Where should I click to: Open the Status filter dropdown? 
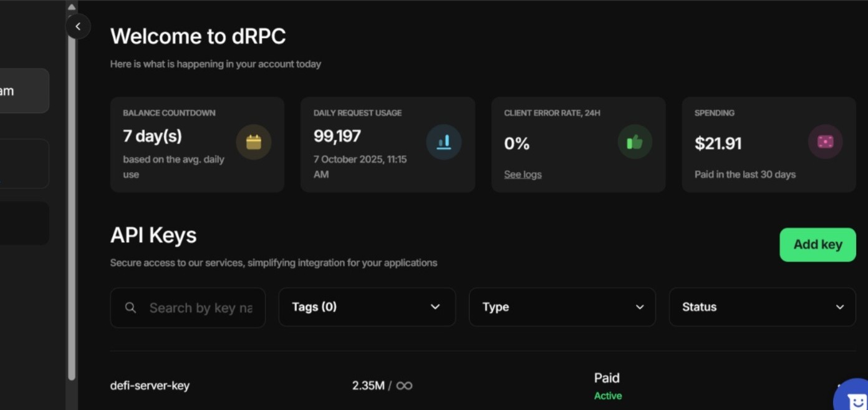coord(762,307)
